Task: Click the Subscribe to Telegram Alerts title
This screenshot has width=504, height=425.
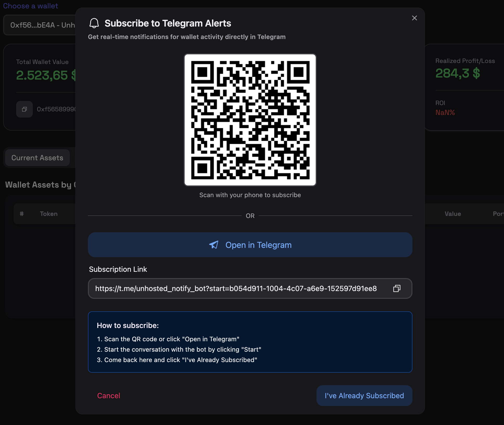Action: pyautogui.click(x=168, y=23)
